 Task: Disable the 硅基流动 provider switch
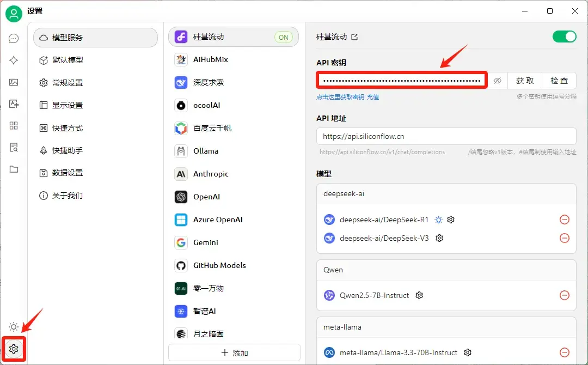(564, 36)
